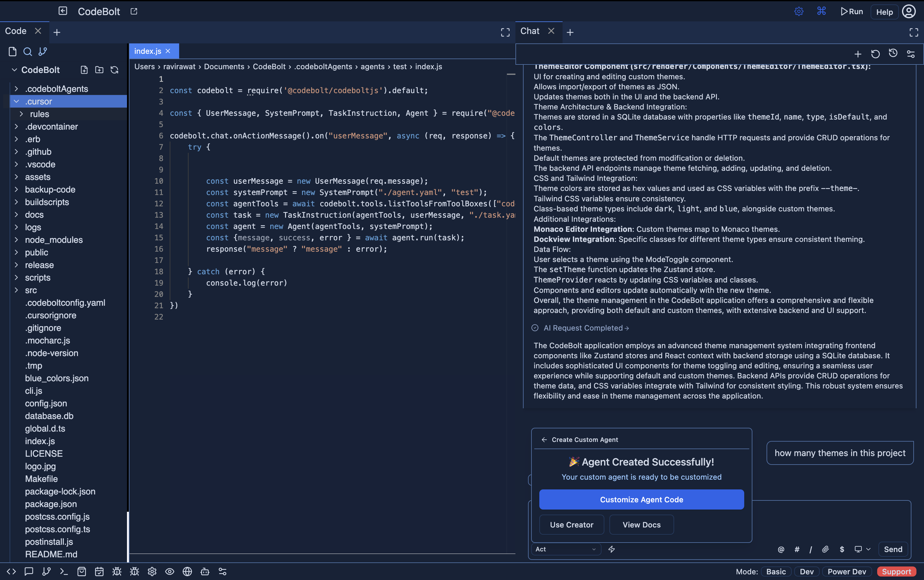Image resolution: width=924 pixels, height=580 pixels.
Task: Click the $ icon in chat input bar
Action: pos(842,549)
